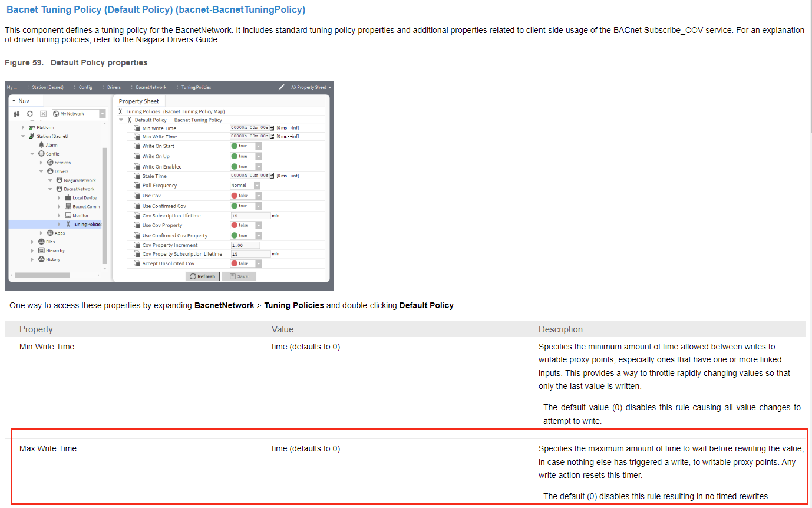Image resolution: width=812 pixels, height=508 pixels.
Task: Click the refresh icon in Nav toolbar
Action: pyautogui.click(x=30, y=114)
